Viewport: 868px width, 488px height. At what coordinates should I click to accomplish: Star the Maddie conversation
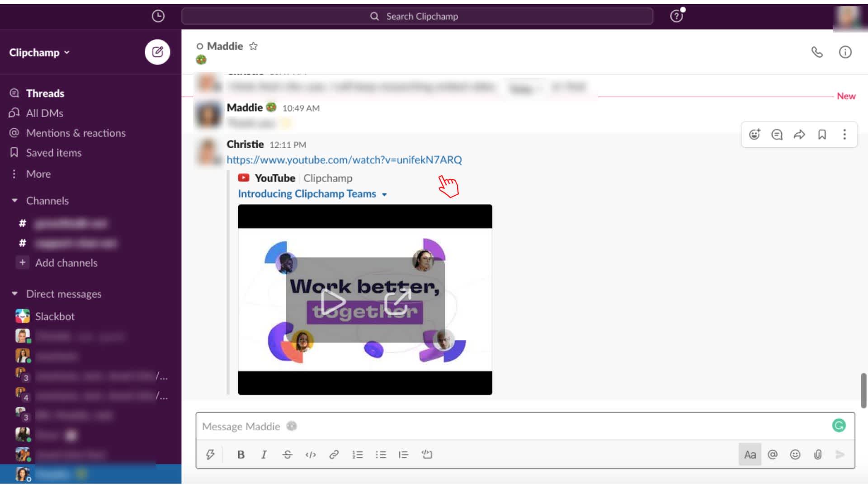coord(254,46)
